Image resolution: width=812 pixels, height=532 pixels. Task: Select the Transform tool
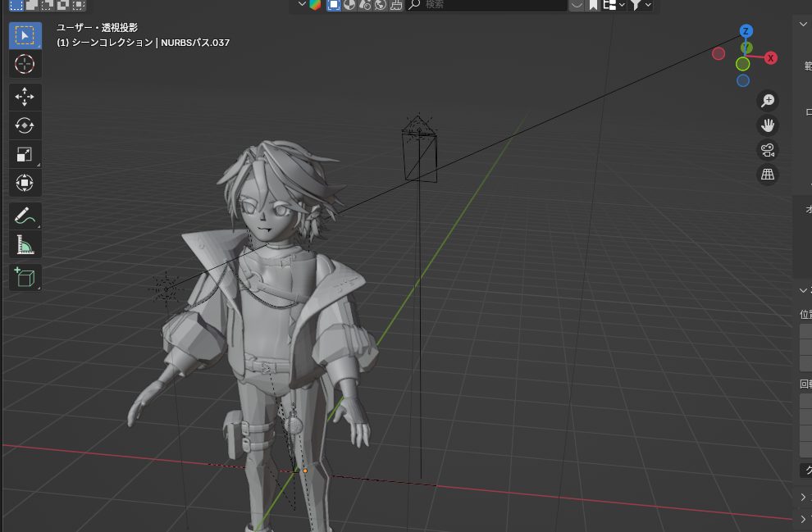click(25, 183)
